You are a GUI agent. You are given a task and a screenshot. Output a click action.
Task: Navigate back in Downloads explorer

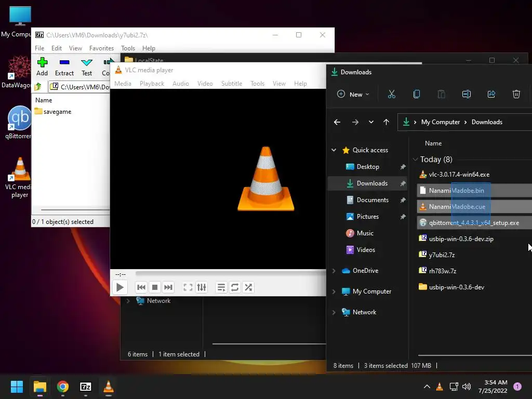337,122
